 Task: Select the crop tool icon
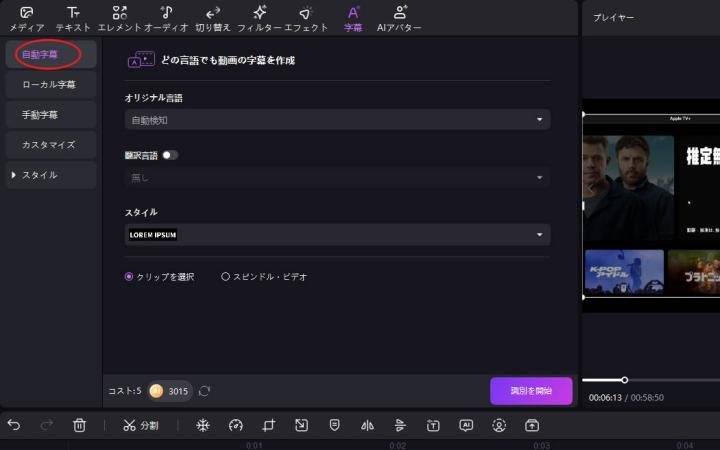[268, 425]
